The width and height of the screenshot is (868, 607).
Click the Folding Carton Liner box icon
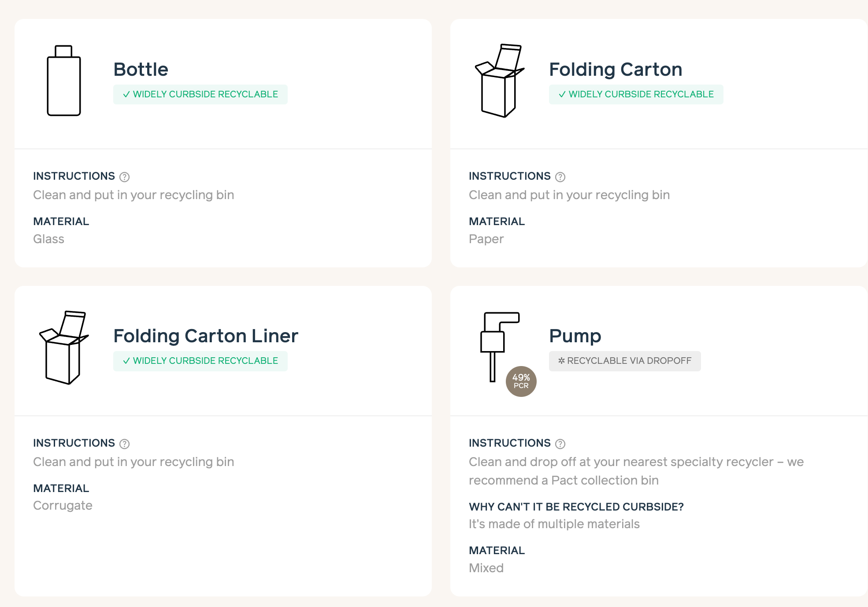click(64, 348)
